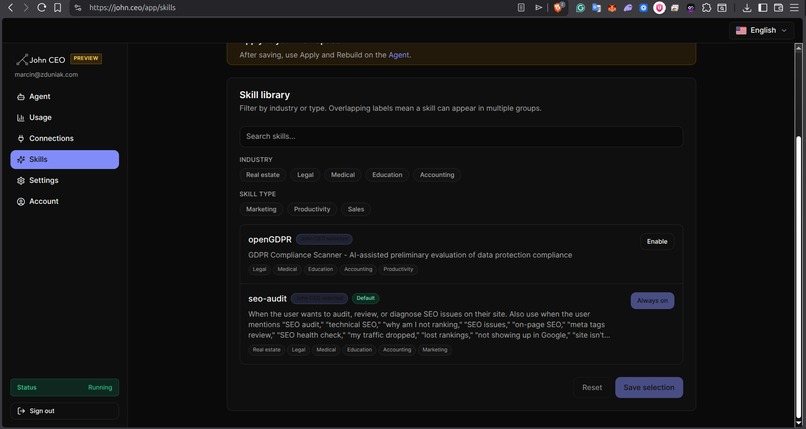Toggle the Productivity skill type filter
Viewport: 806px width, 429px height.
click(312, 209)
